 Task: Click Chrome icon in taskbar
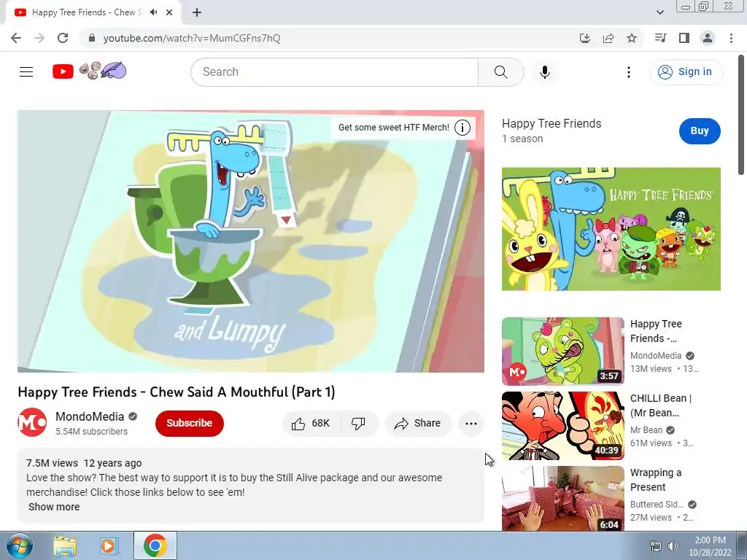155,545
